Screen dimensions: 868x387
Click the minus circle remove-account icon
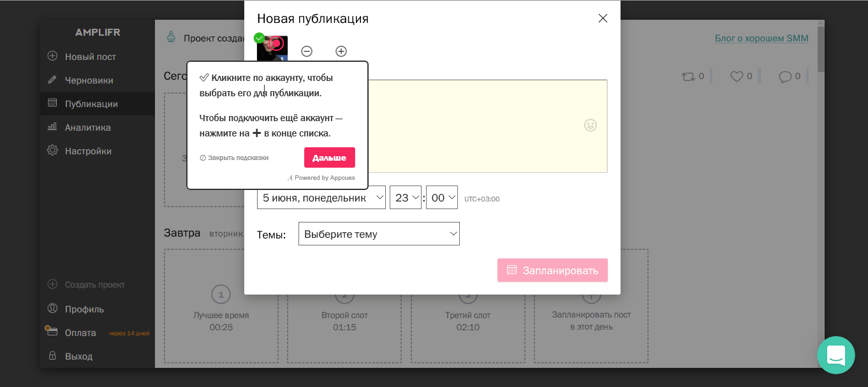click(307, 51)
